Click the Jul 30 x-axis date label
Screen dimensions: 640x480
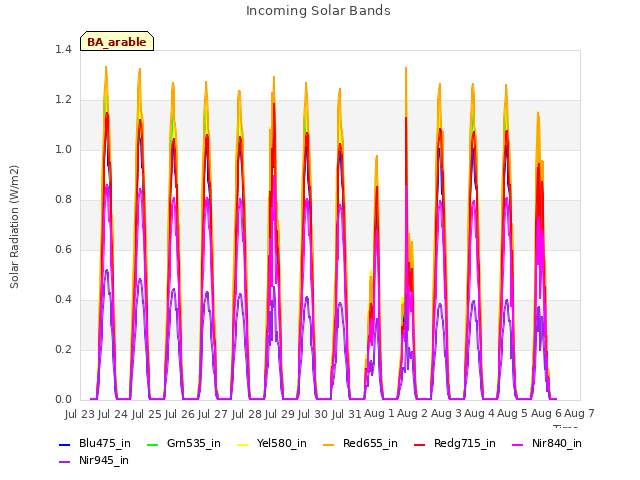point(313,414)
